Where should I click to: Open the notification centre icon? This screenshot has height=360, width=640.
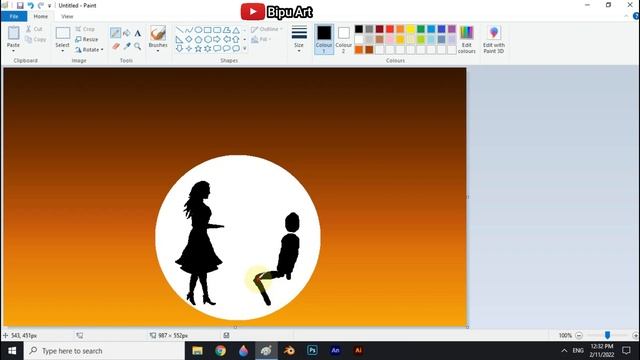pyautogui.click(x=627, y=351)
